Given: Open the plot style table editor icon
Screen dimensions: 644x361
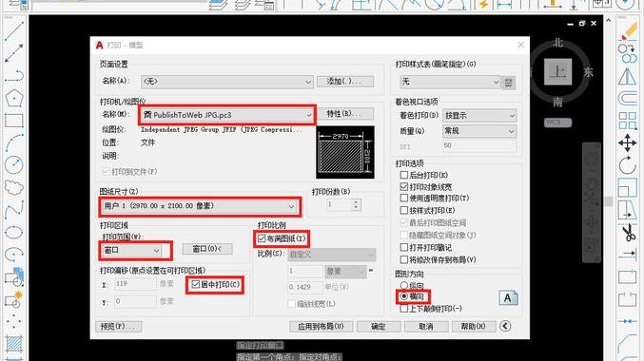Looking at the screenshot, I should point(509,83).
